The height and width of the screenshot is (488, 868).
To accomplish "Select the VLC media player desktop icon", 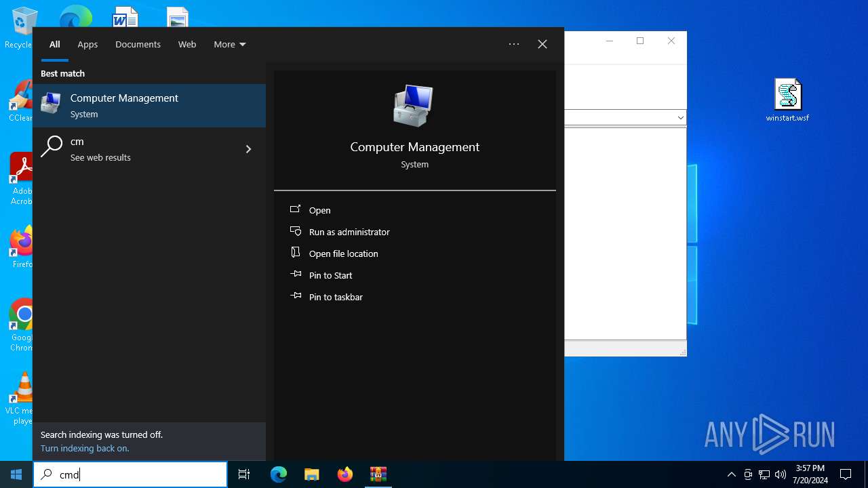I will pos(20,399).
